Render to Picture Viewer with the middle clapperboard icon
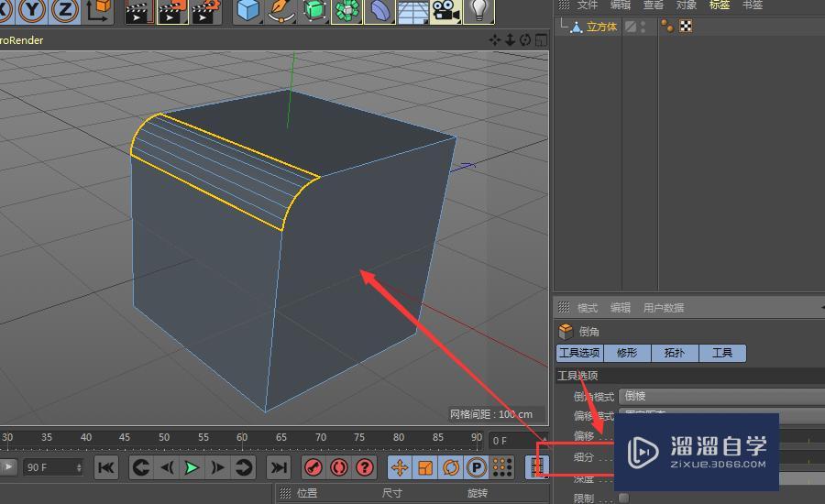The width and height of the screenshot is (825, 504). coord(172,12)
